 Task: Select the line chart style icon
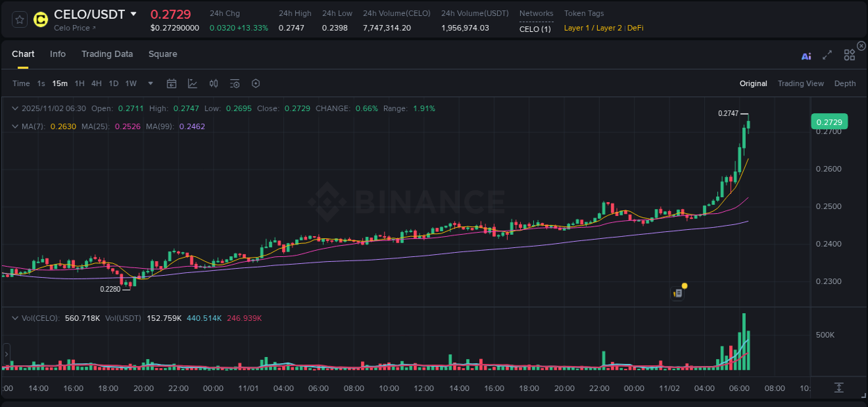pyautogui.click(x=192, y=83)
